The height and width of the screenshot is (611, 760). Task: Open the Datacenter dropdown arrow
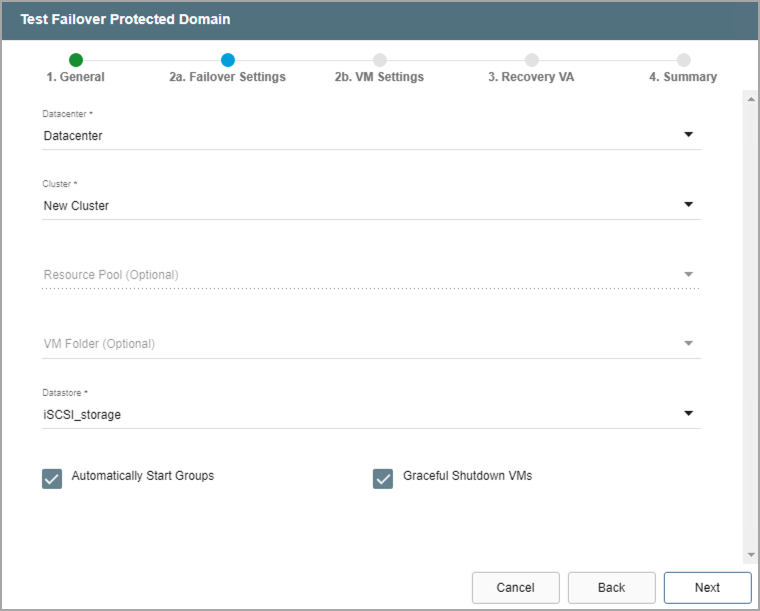pos(688,135)
